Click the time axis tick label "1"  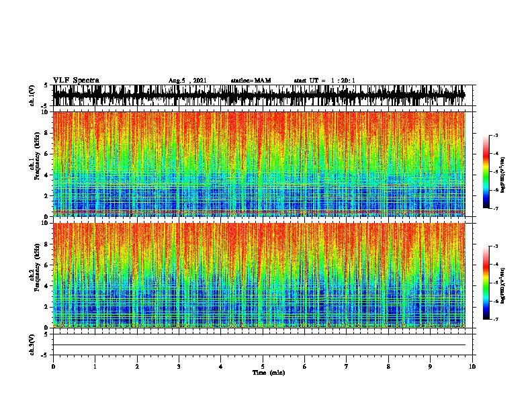pyautogui.click(x=95, y=367)
